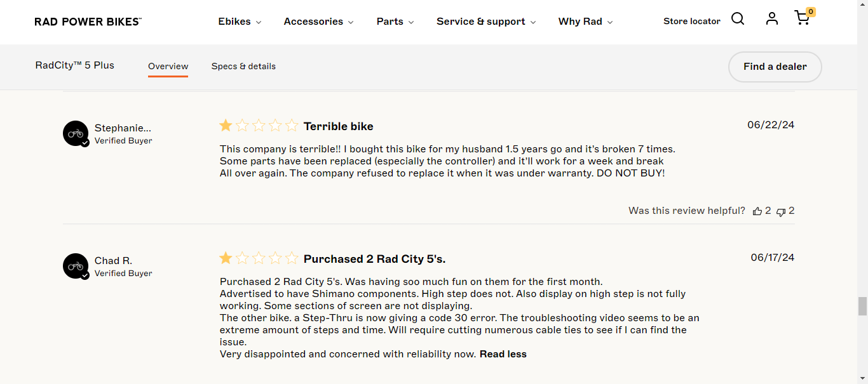Switch to the Specs & details tab
The width and height of the screenshot is (868, 384).
243,66
